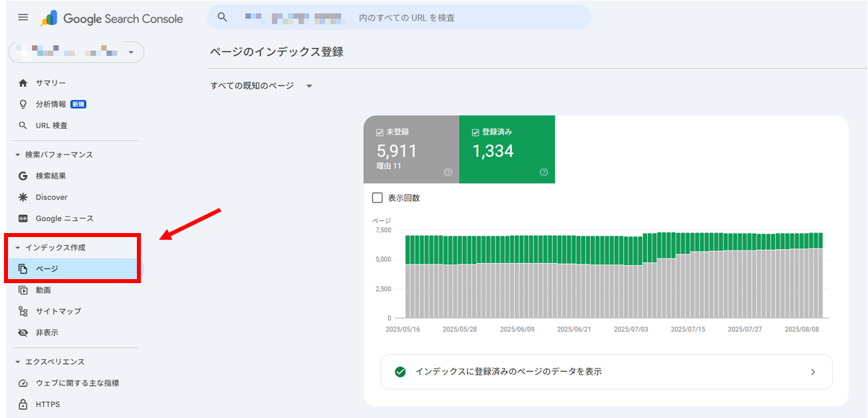868x418 pixels.
Task: Open the すべての既知のページ filter dropdown
Action: click(261, 86)
